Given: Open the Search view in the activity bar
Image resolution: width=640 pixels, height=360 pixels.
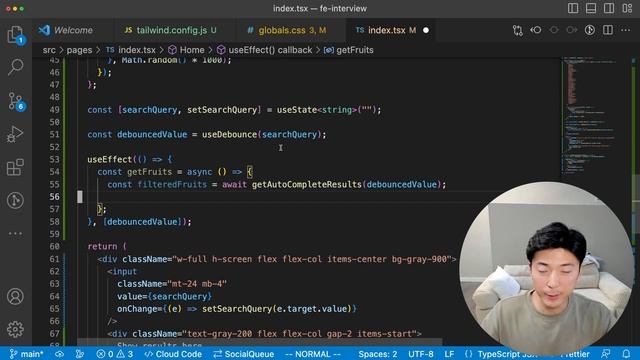Looking at the screenshot, I should (16, 67).
